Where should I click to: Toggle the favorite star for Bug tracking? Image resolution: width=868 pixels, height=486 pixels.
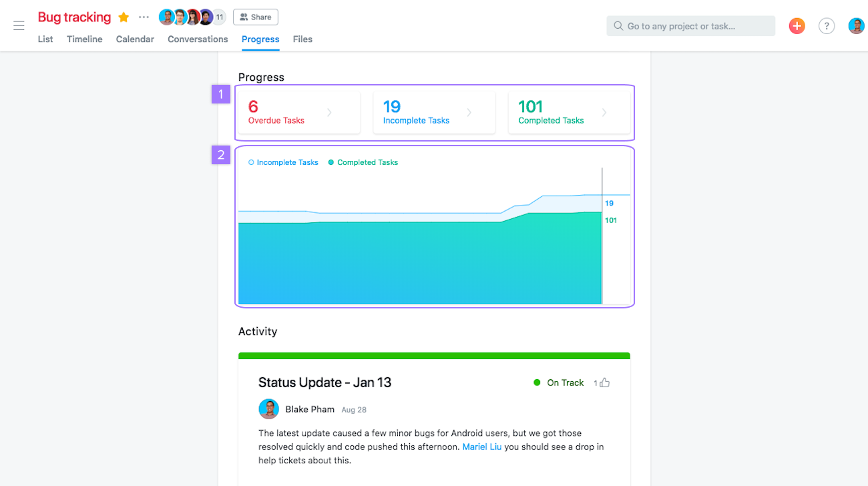(x=124, y=17)
